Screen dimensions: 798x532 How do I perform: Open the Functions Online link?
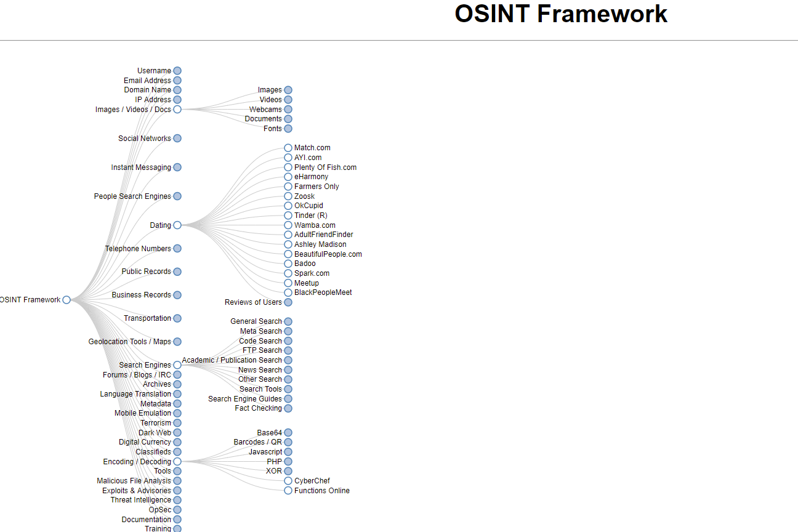click(322, 491)
